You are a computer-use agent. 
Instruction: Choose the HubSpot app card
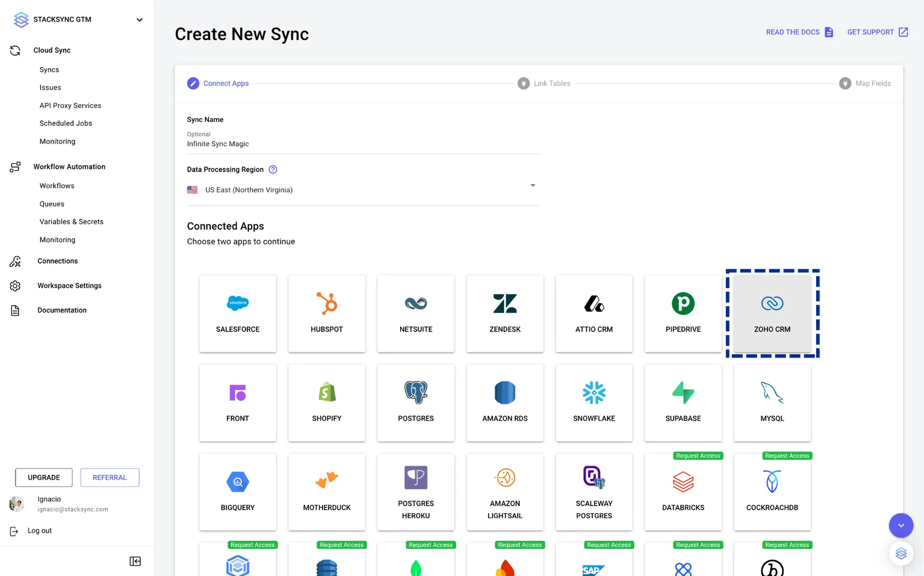(x=327, y=314)
